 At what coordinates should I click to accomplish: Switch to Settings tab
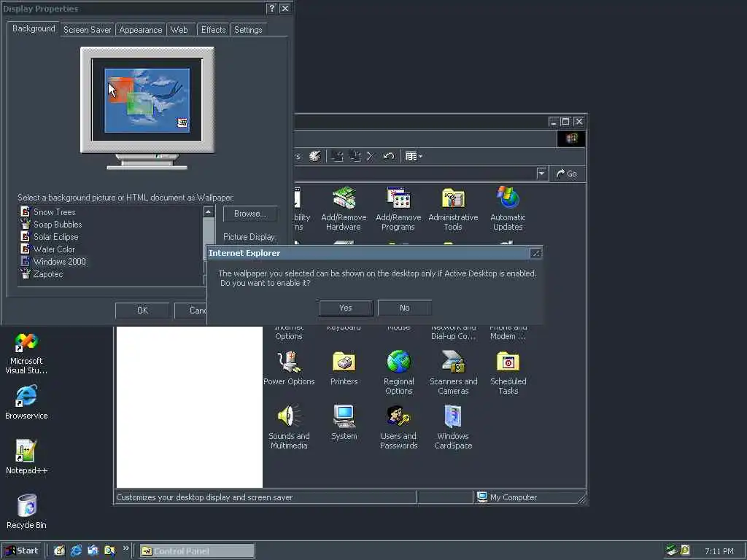click(248, 29)
